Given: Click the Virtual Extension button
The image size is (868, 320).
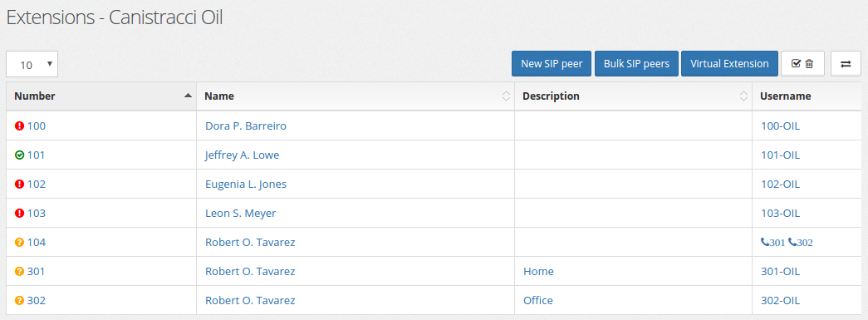Looking at the screenshot, I should coord(729,64).
